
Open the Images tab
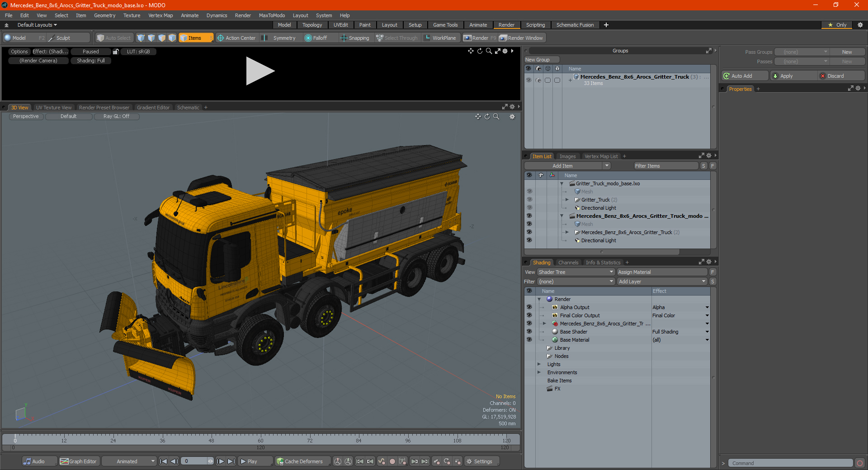pos(567,156)
